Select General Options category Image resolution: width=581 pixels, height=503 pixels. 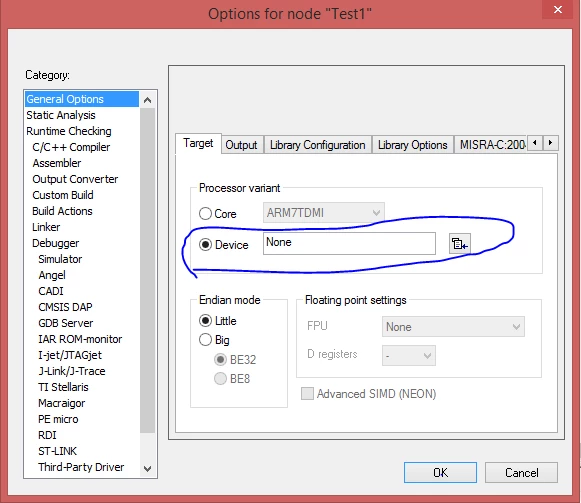coord(82,99)
